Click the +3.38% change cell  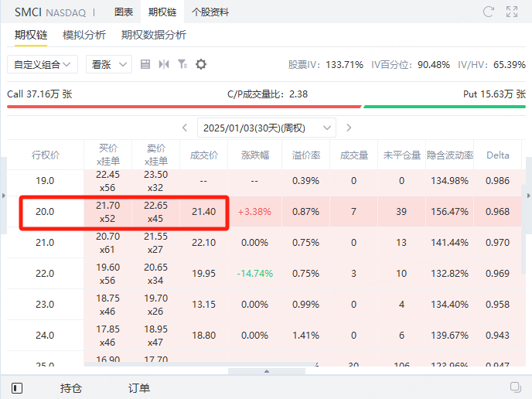point(254,212)
